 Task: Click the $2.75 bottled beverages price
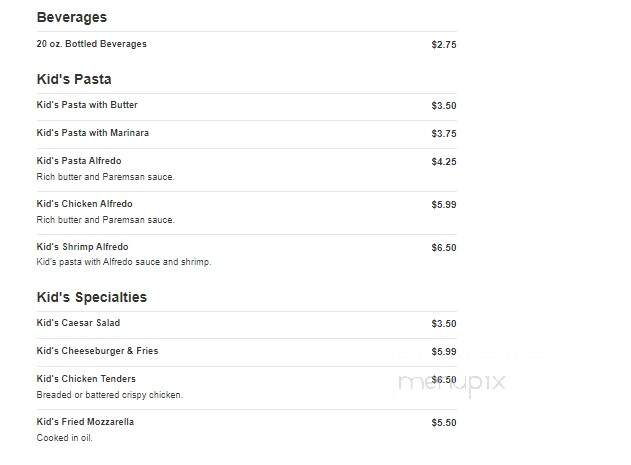click(443, 45)
